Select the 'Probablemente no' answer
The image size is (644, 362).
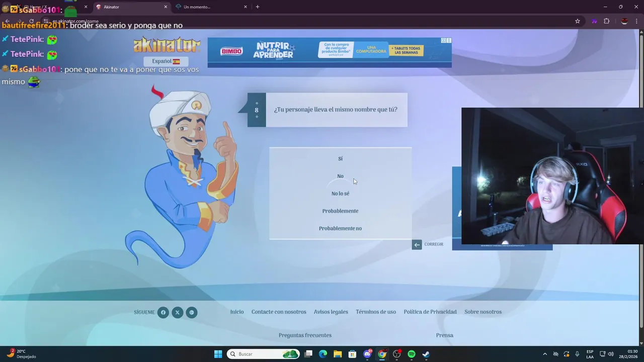340,228
